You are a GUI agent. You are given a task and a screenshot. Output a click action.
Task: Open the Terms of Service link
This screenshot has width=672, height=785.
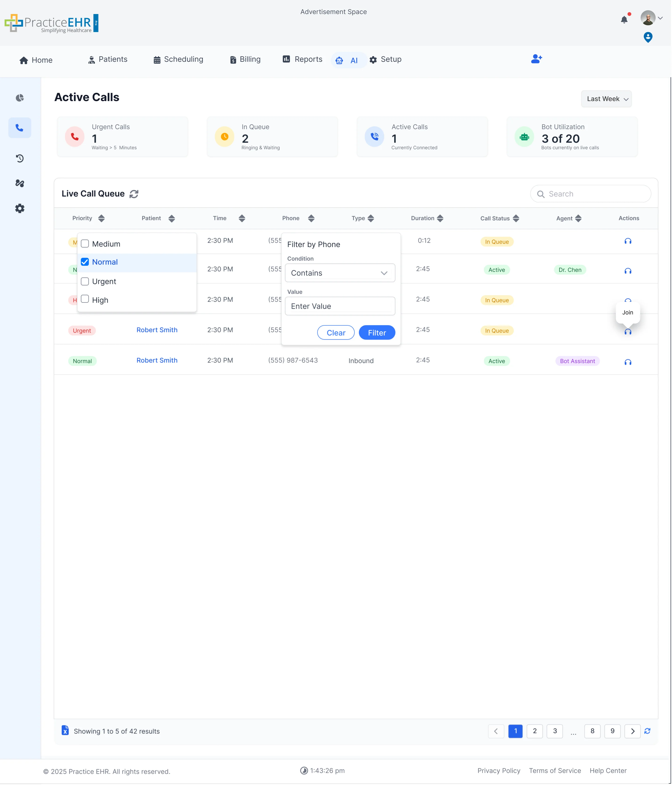click(x=555, y=770)
